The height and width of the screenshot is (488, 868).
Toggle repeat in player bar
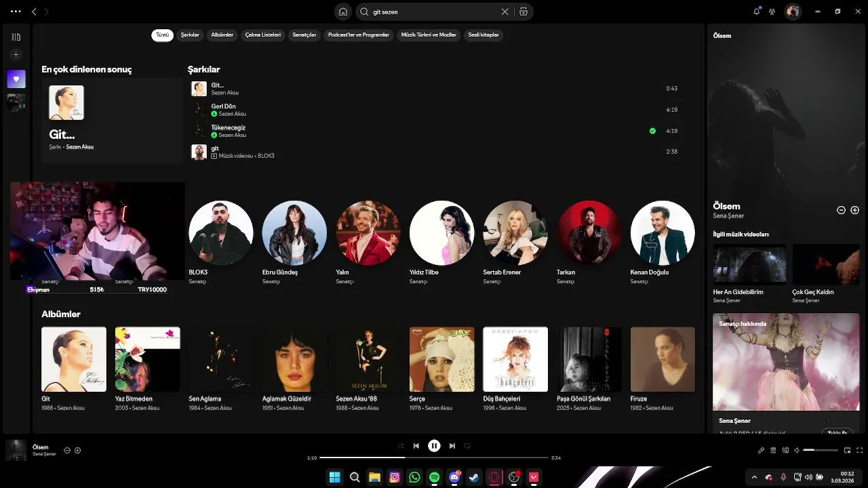click(x=467, y=446)
